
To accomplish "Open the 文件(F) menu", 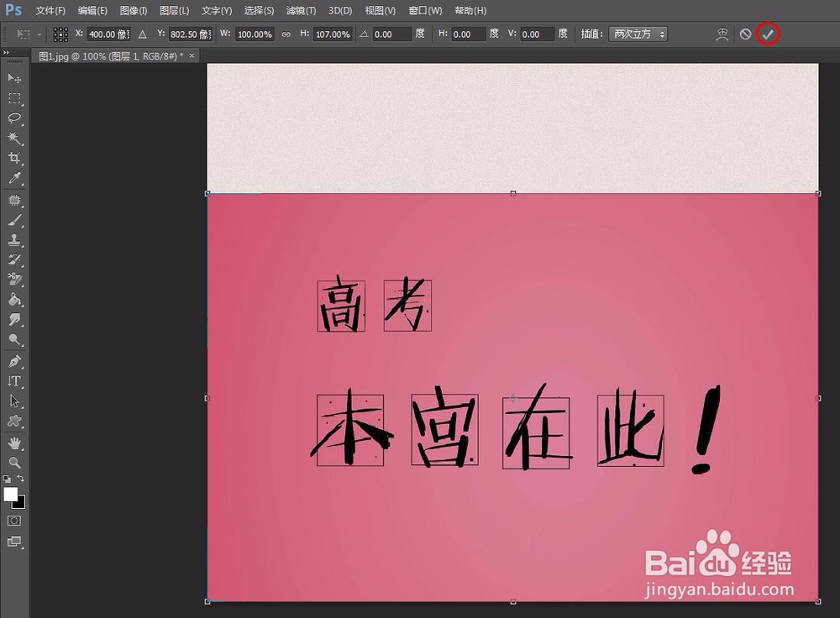I will point(50,11).
